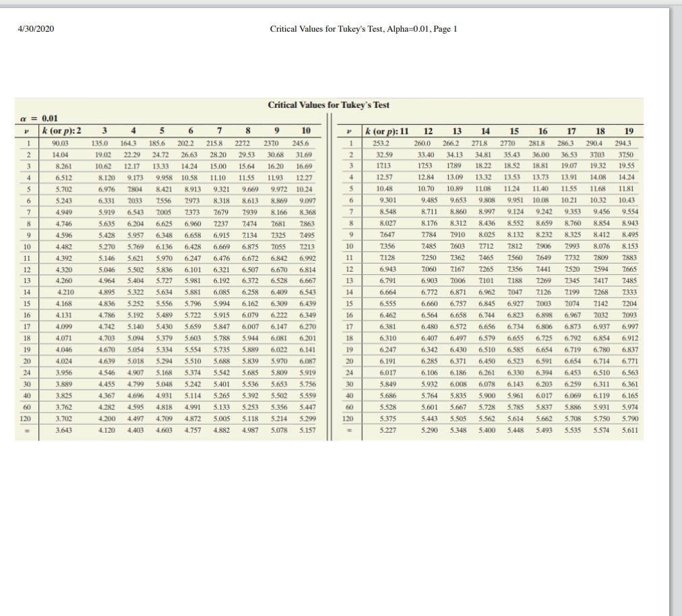Click the date 4/30/2020 in the page header
The width and height of the screenshot is (682, 616).
coord(36,29)
